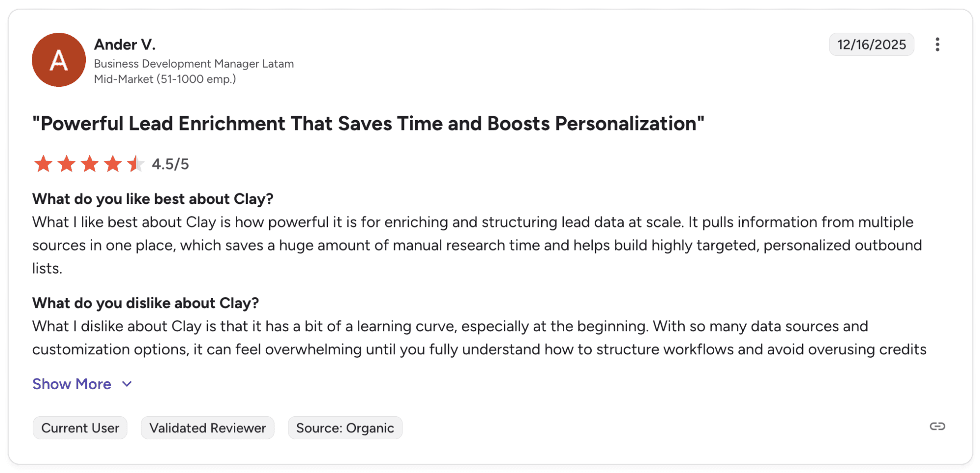Image resolution: width=980 pixels, height=473 pixels.
Task: Click the chevron next to Show More
Action: (127, 384)
